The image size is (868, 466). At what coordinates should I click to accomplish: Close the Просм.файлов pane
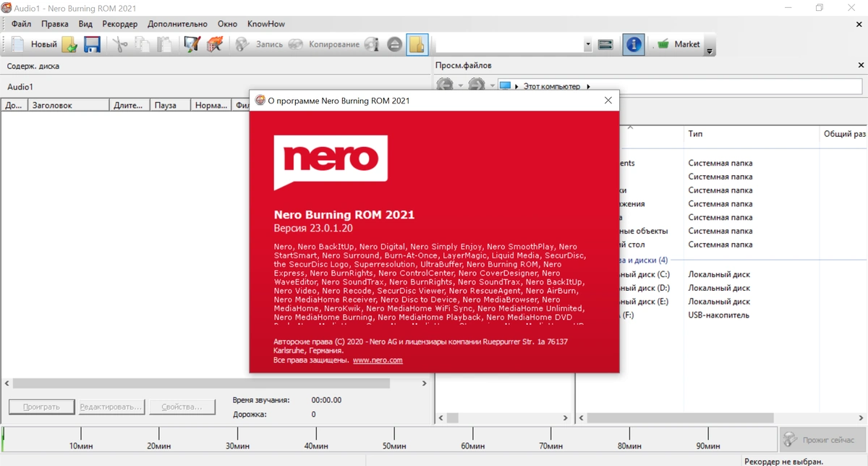click(x=861, y=66)
